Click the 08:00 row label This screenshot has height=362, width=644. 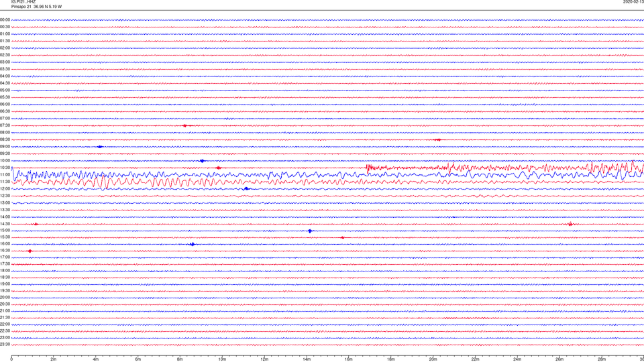pyautogui.click(x=5, y=133)
